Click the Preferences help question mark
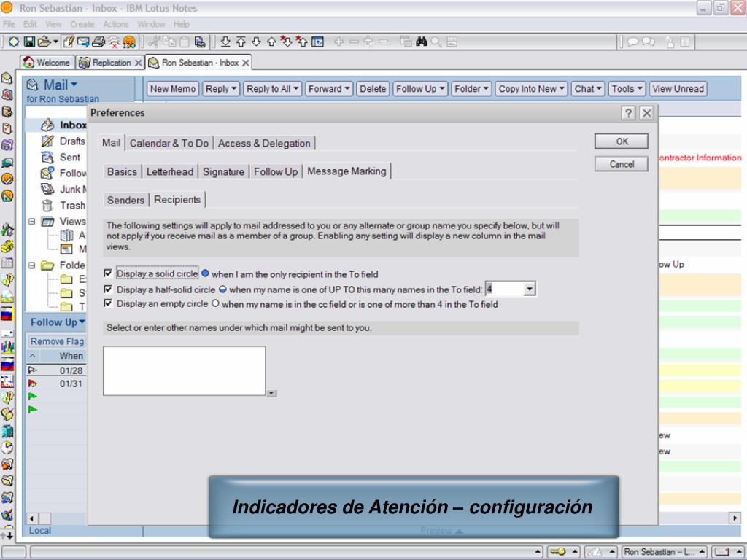 click(628, 113)
